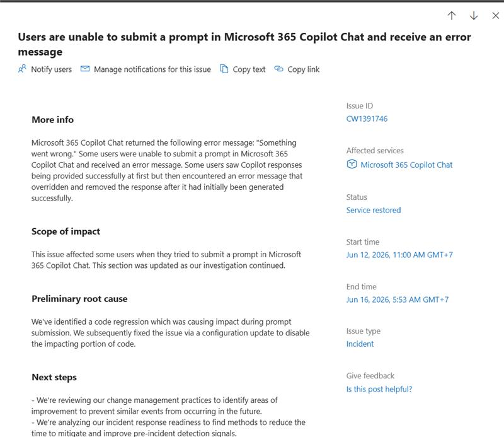The width and height of the screenshot is (504, 437).
Task: Open issue ID CW1391746
Action: coord(367,119)
